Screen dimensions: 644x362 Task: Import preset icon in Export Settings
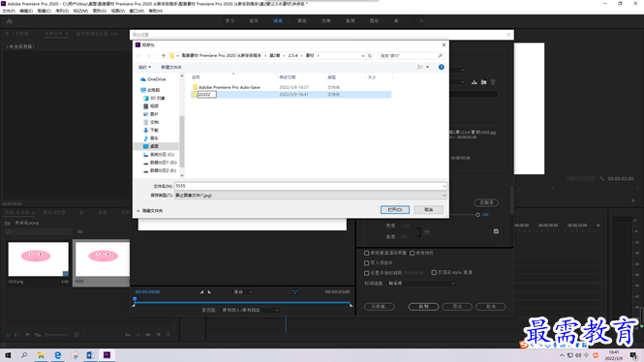(484, 82)
